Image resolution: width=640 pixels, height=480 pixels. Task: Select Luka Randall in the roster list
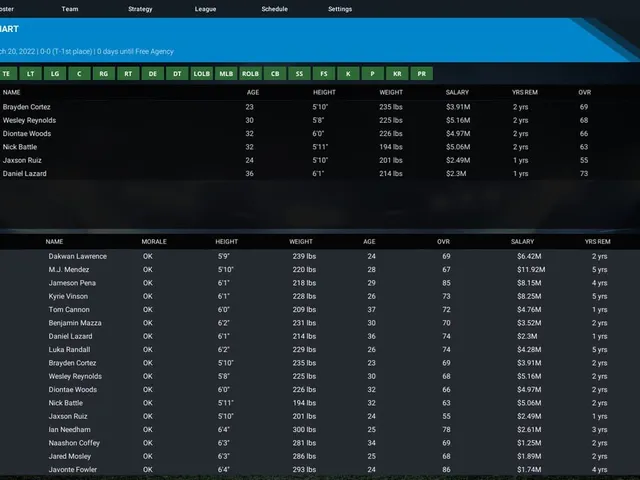coord(69,350)
